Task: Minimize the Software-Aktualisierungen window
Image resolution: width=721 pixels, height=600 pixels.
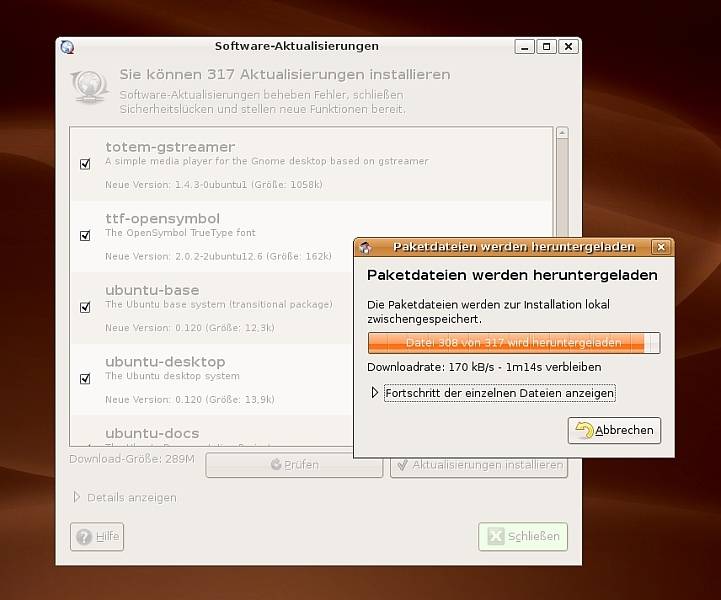Action: tap(525, 46)
